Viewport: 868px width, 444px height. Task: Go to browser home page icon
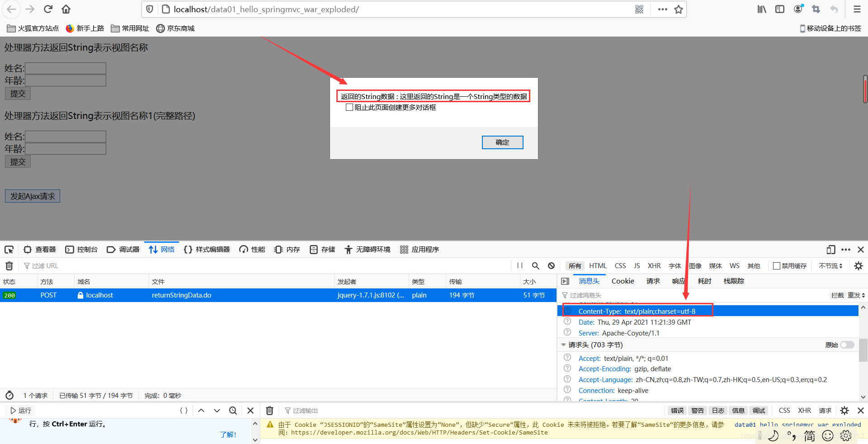(x=66, y=9)
